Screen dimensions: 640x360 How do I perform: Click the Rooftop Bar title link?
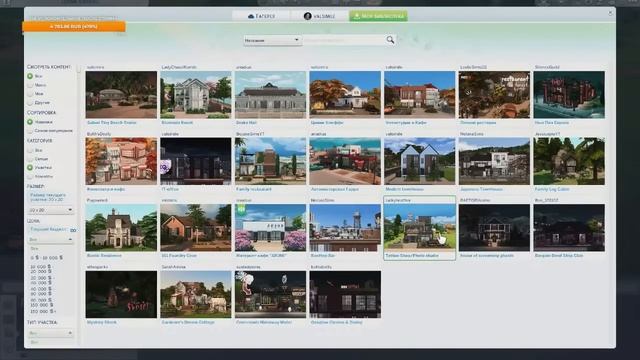(322, 256)
